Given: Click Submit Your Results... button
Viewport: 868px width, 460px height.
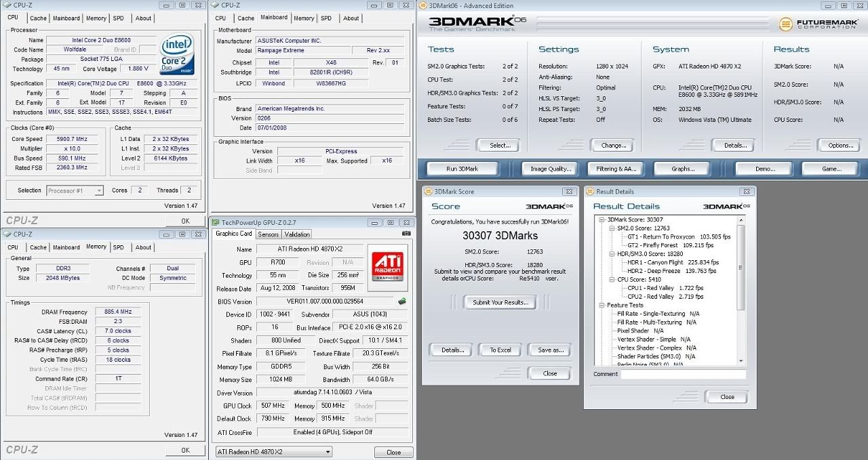Looking at the screenshot, I should pos(500,302).
